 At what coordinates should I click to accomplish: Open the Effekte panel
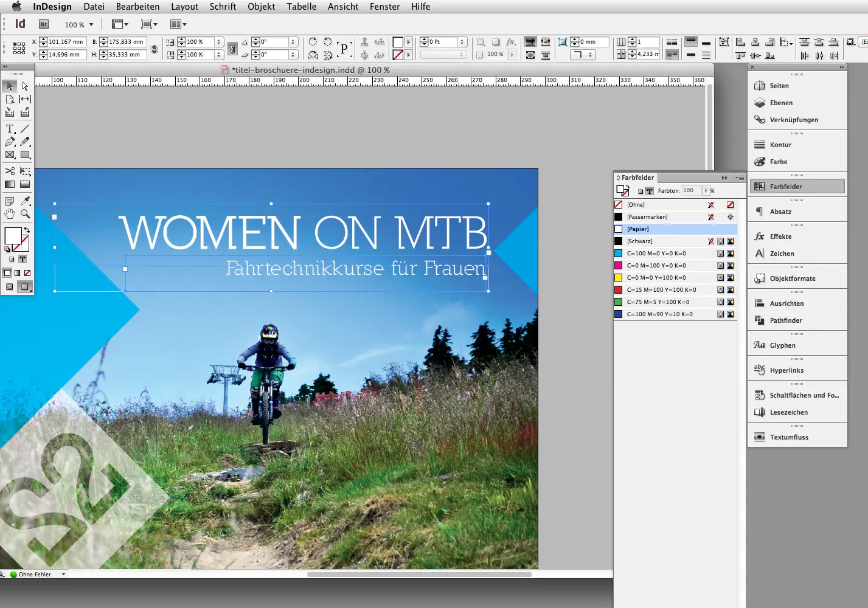click(780, 236)
